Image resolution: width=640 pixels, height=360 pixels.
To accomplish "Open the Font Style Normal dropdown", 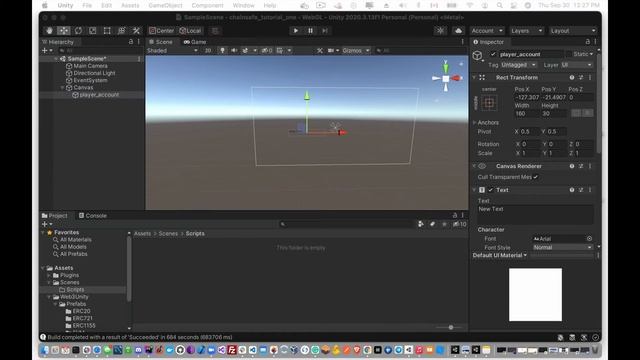I will [562, 247].
